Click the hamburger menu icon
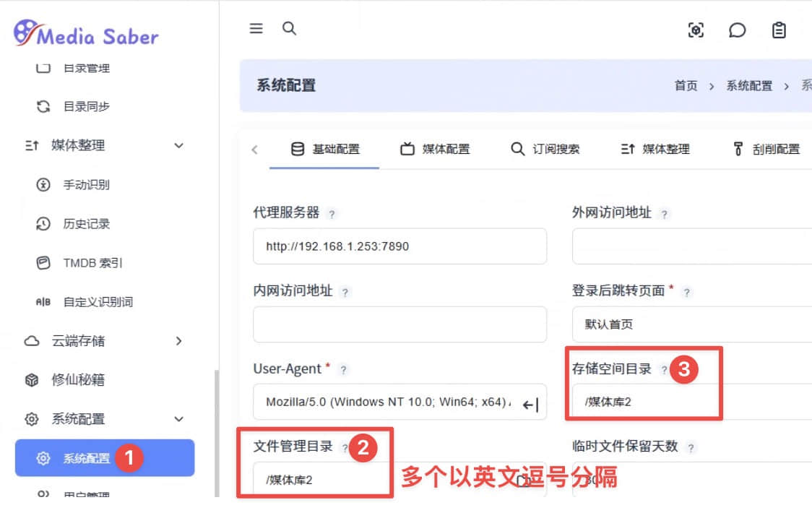This screenshot has width=812, height=513. [x=256, y=29]
